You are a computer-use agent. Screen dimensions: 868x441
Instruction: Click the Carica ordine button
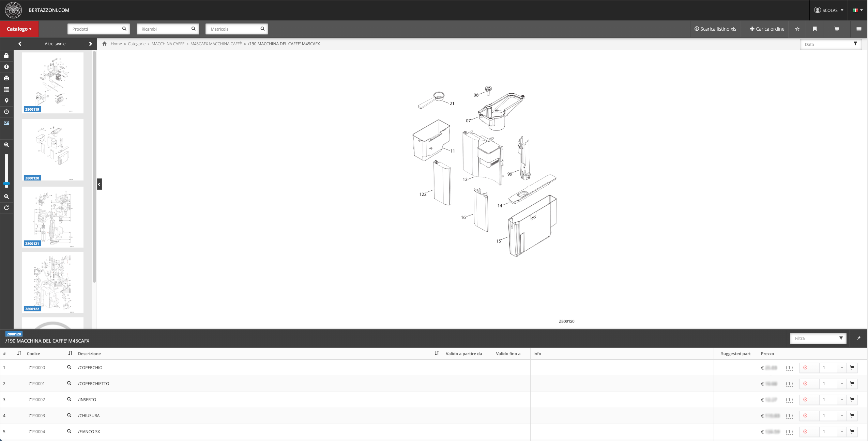pos(767,29)
